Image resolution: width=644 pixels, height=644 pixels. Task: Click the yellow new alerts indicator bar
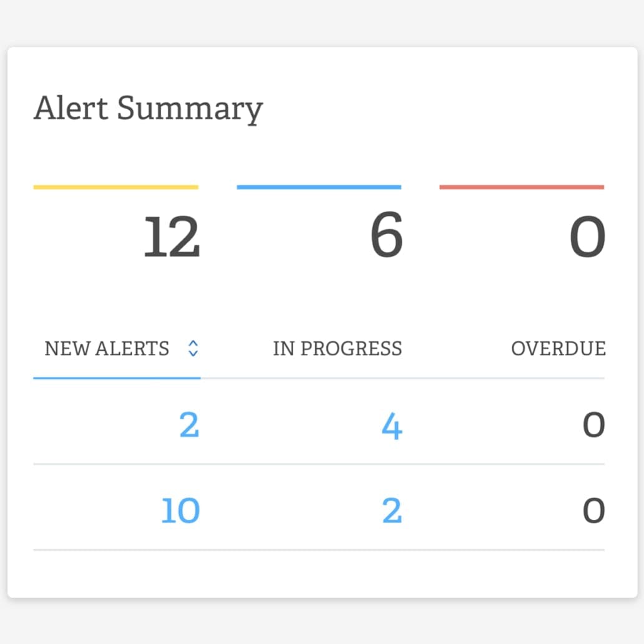coord(116,186)
